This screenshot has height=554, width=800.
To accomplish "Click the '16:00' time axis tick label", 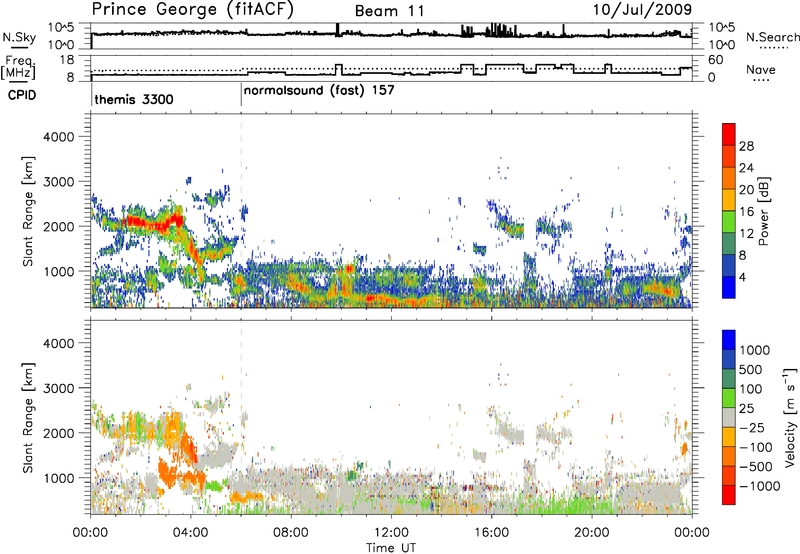I will pos(491,533).
